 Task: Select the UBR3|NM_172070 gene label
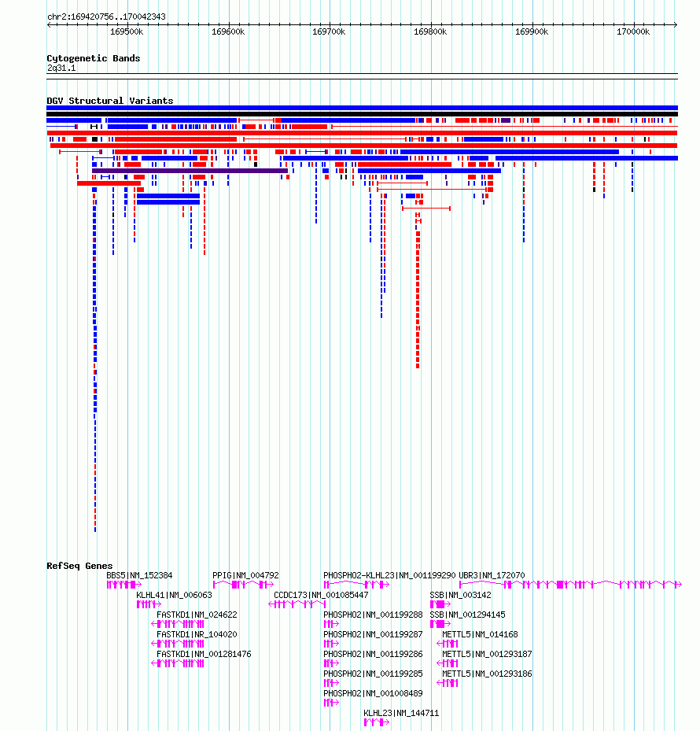(x=492, y=576)
